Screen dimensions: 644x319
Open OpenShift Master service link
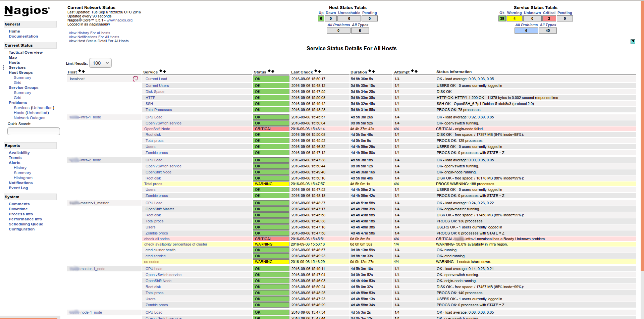160,209
